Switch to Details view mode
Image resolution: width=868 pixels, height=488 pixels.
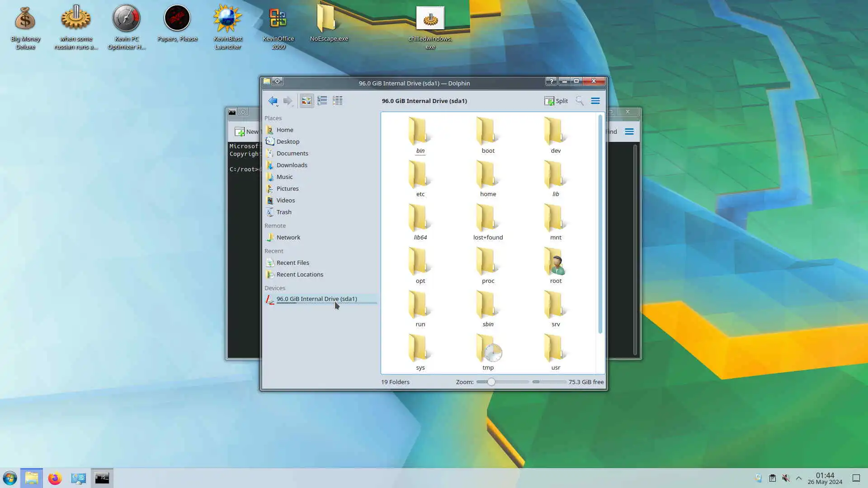click(x=337, y=101)
